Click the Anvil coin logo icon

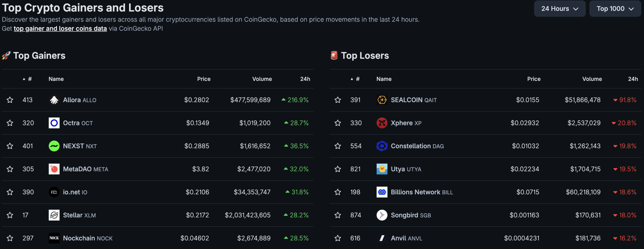coord(382,238)
